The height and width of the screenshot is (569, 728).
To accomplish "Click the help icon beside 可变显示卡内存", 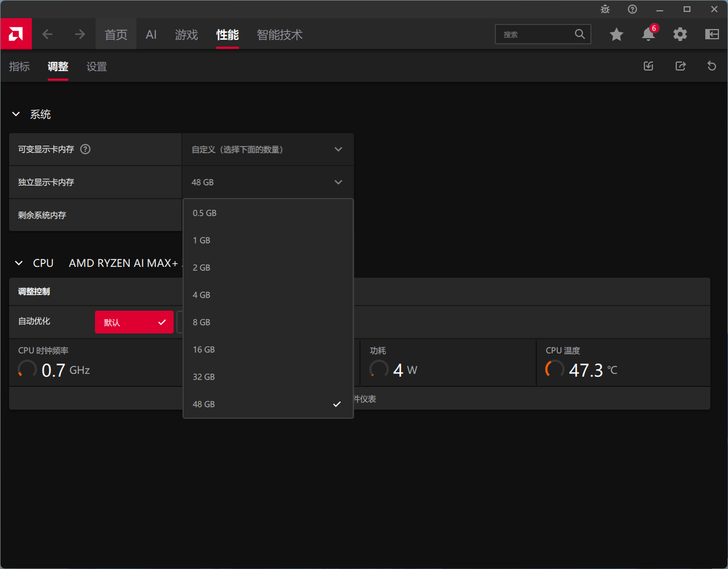I will [x=85, y=149].
